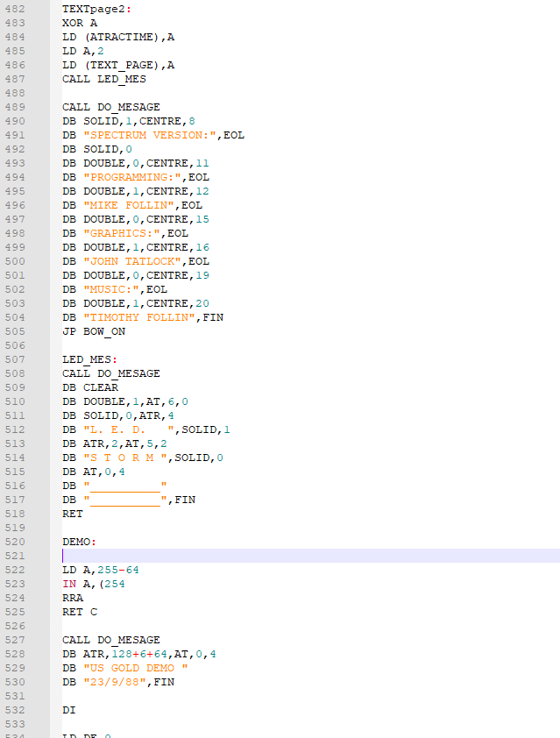Click line number 482 in gutter
This screenshot has height=738, width=560.
[x=15, y=9]
